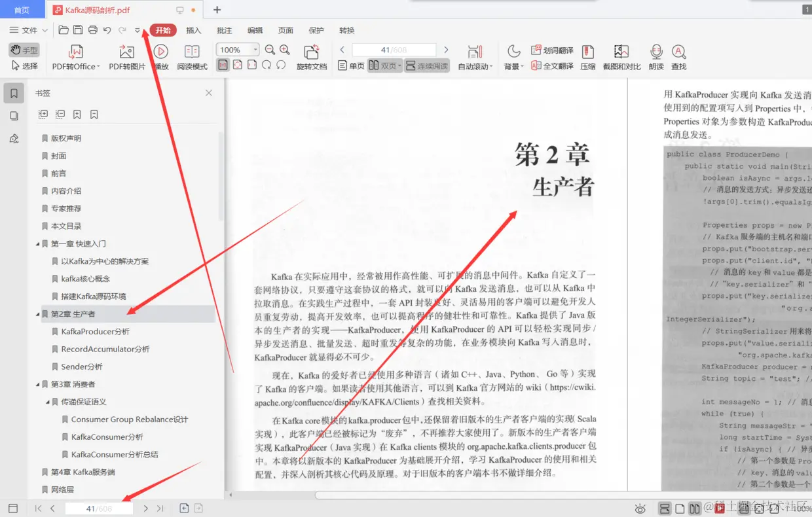Click the save icon in quick toolbar

pyautogui.click(x=78, y=30)
